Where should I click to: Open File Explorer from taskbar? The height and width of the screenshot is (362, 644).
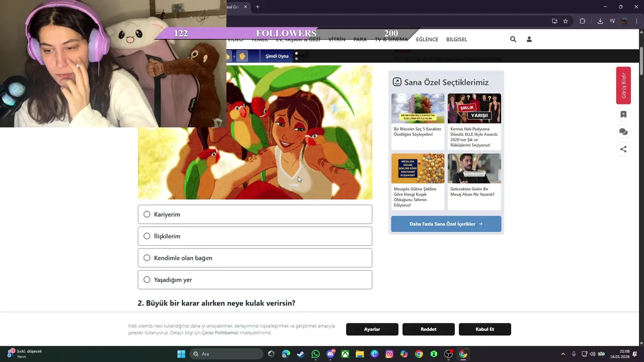(360, 354)
